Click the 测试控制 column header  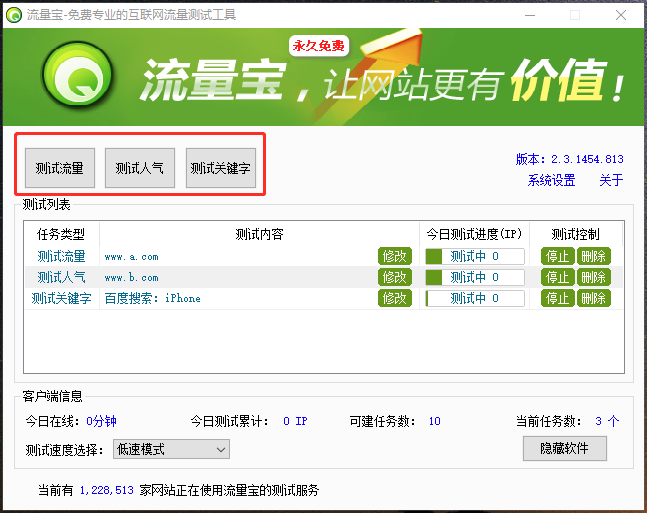click(576, 234)
